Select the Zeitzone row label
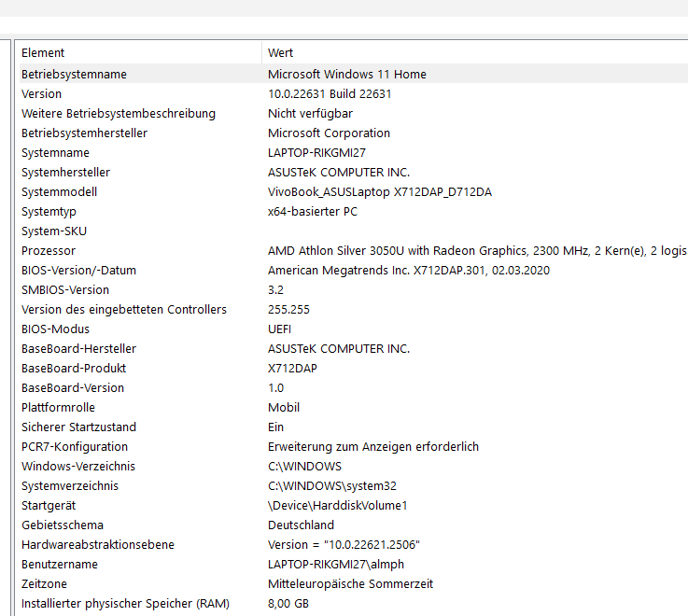The height and width of the screenshot is (616, 688). pyautogui.click(x=44, y=584)
